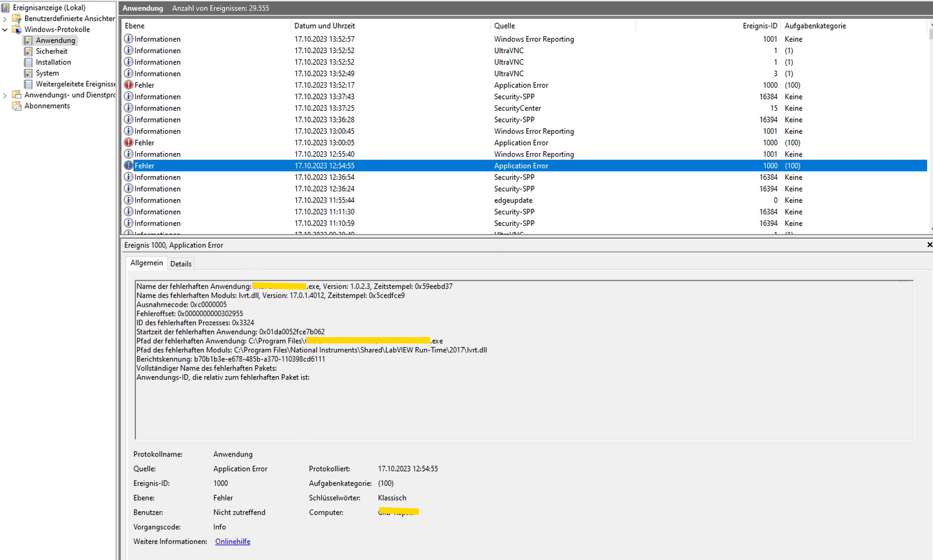Click the event ID 15 cell
This screenshot has width=933, height=560.
773,108
